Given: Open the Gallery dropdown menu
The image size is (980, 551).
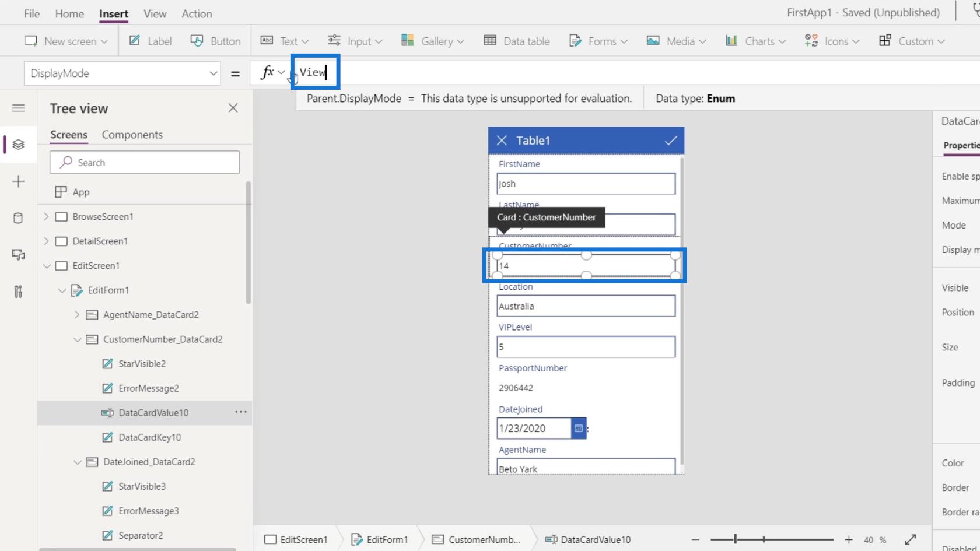Looking at the screenshot, I should coord(432,41).
